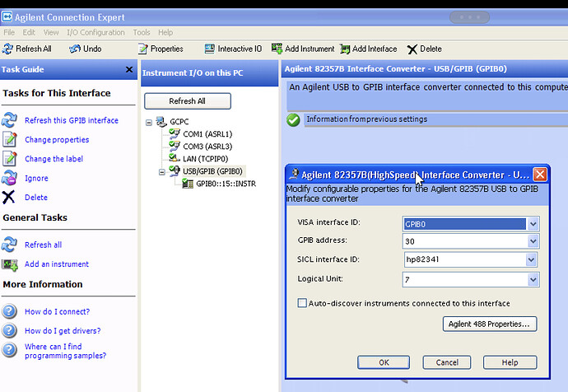Click the 'Refresh this GPIB interface' link
568x392 pixels.
[x=72, y=120]
